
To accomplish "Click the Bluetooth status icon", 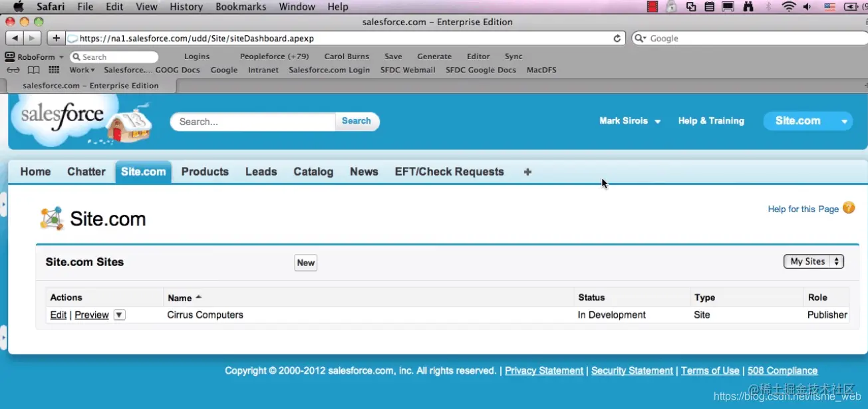I will coord(769,7).
